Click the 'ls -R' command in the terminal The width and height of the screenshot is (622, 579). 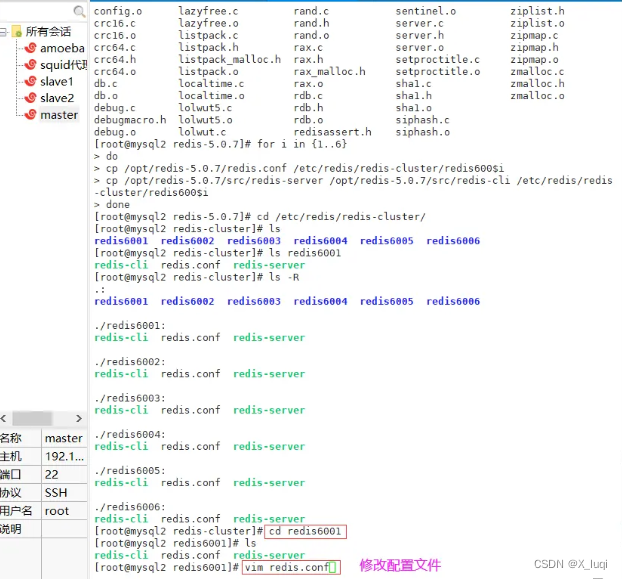(x=284, y=277)
